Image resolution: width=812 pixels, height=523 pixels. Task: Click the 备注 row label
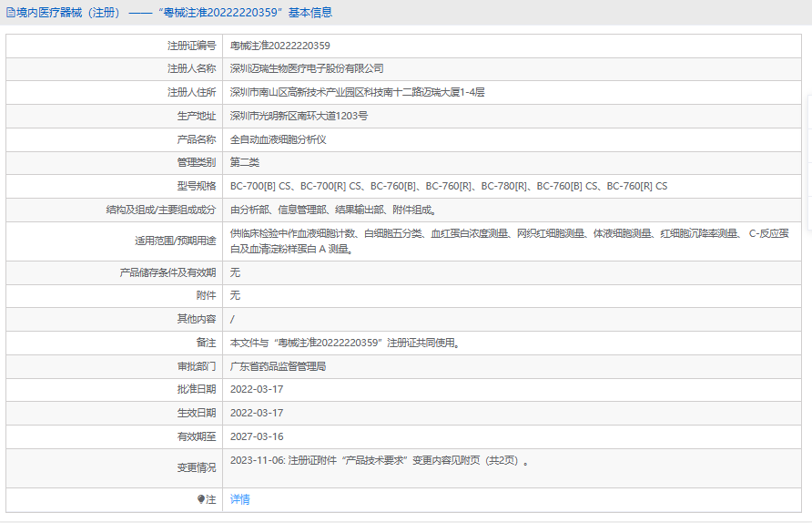click(206, 343)
